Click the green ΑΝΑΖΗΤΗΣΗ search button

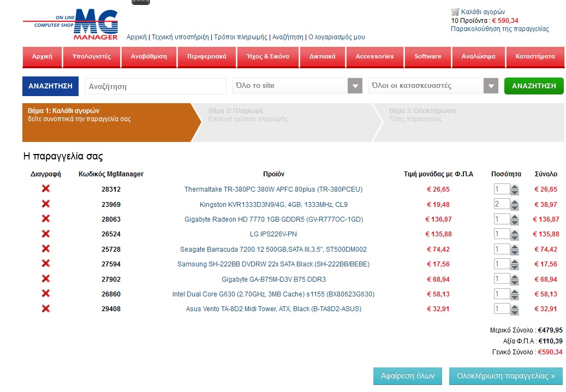(x=534, y=86)
